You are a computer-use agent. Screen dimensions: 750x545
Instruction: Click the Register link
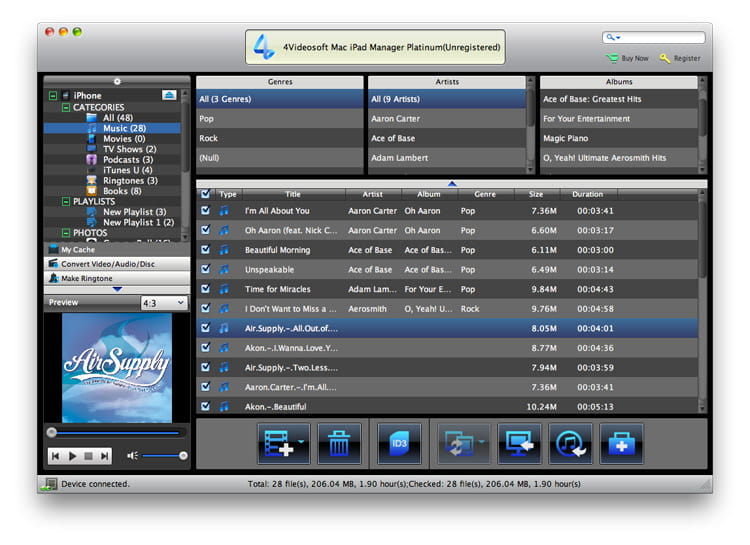coord(687,58)
